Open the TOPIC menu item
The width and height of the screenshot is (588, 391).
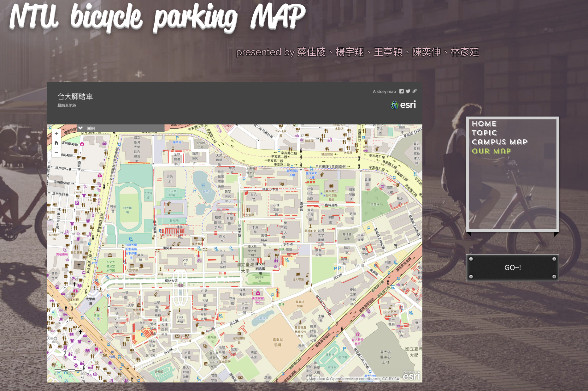click(484, 133)
